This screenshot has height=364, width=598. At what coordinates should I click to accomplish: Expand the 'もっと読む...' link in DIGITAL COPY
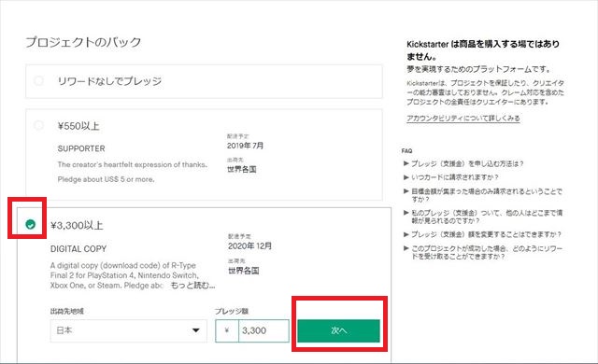click(x=192, y=286)
